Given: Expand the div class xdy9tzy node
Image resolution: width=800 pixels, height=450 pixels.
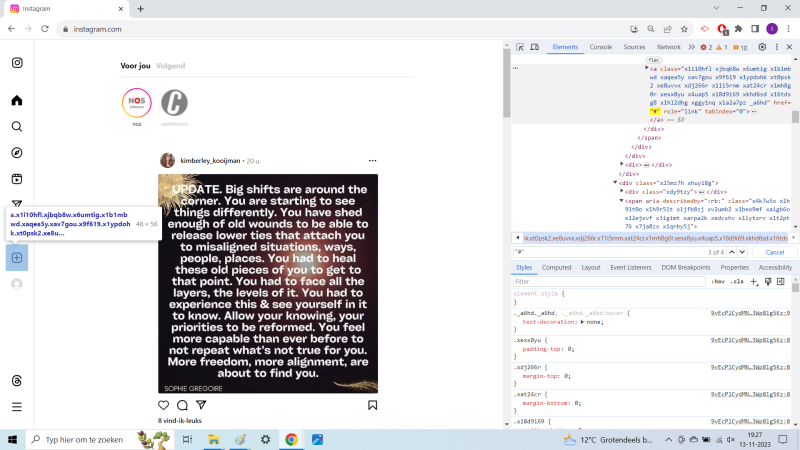Looking at the screenshot, I should (622, 191).
